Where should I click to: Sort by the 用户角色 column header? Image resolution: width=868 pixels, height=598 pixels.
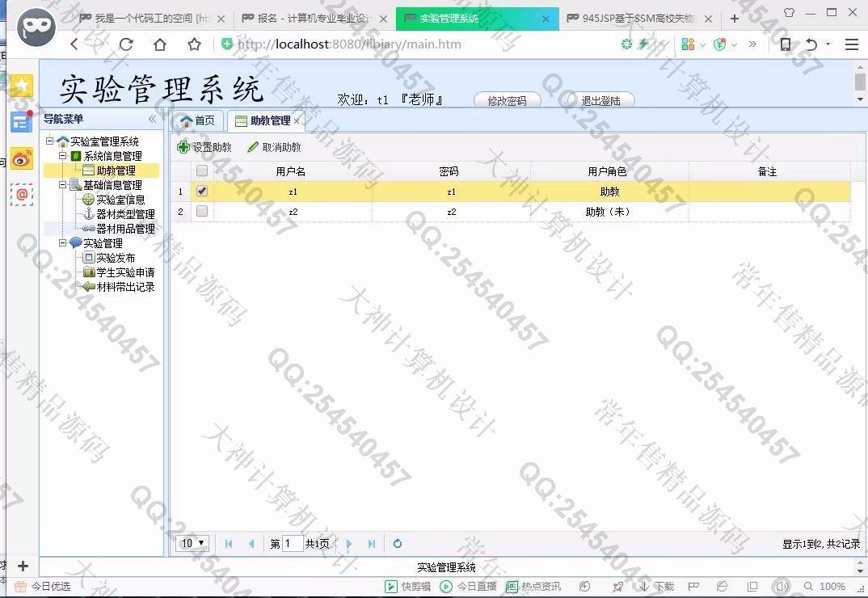608,171
